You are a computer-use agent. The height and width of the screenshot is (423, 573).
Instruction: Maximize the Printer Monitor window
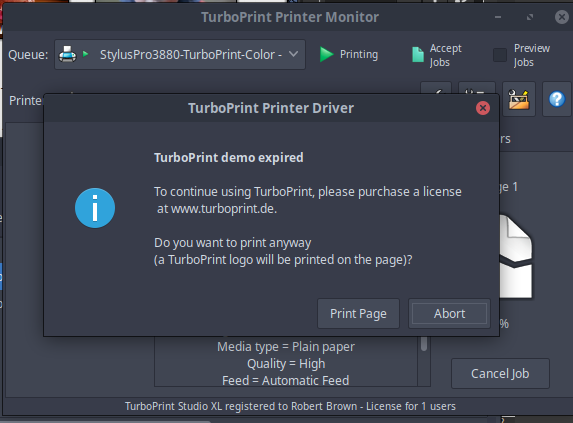tap(530, 17)
